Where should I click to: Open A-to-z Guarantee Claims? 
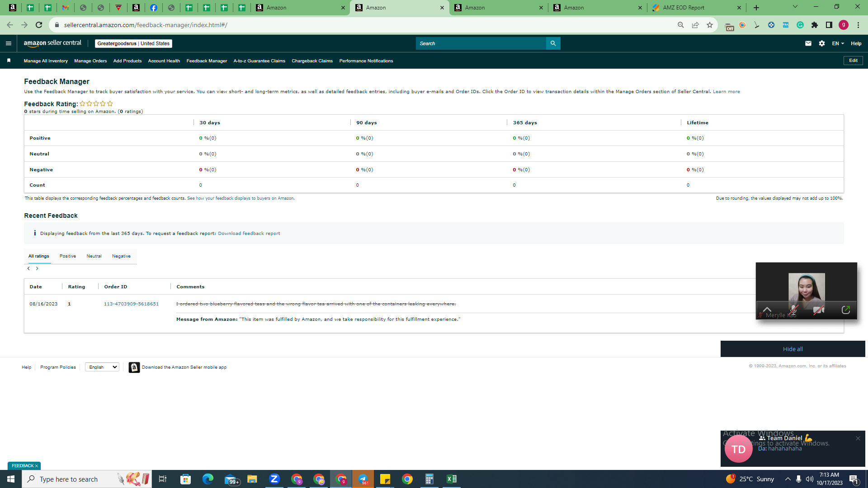click(259, 61)
